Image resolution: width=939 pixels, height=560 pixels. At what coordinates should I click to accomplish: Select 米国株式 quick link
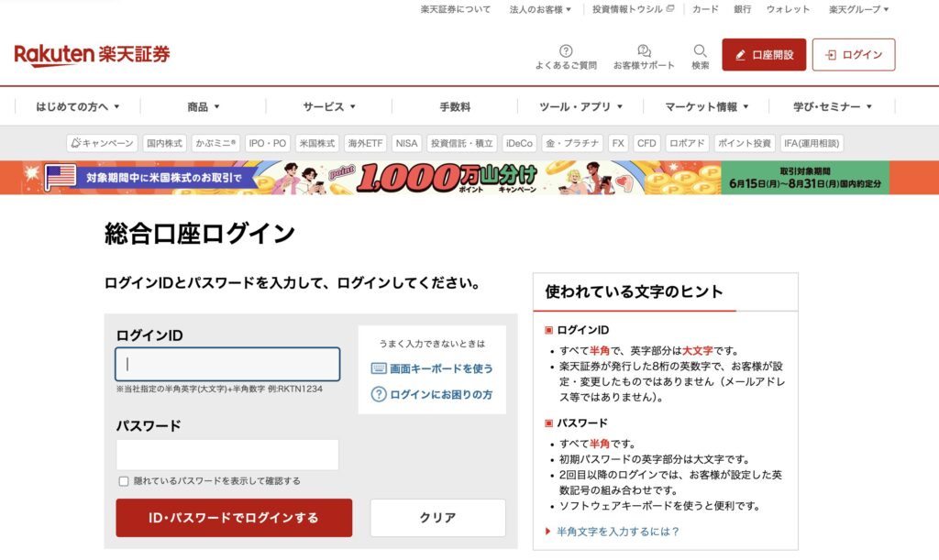tap(316, 143)
